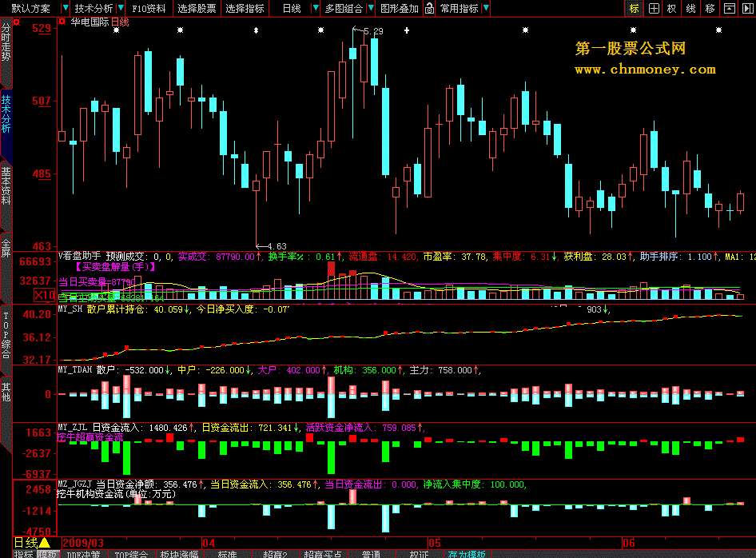
Task: Click the 【买卖盘解量(手)】 indicator title
Action: 115,267
